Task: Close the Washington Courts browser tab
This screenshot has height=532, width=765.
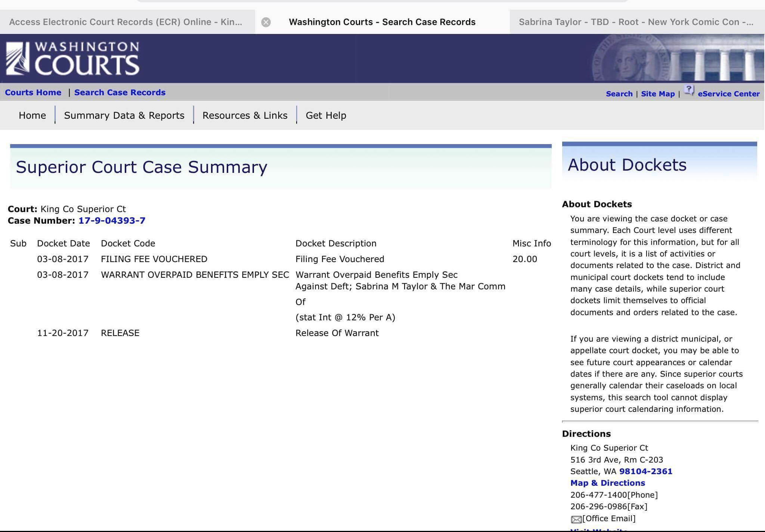Action: point(266,22)
